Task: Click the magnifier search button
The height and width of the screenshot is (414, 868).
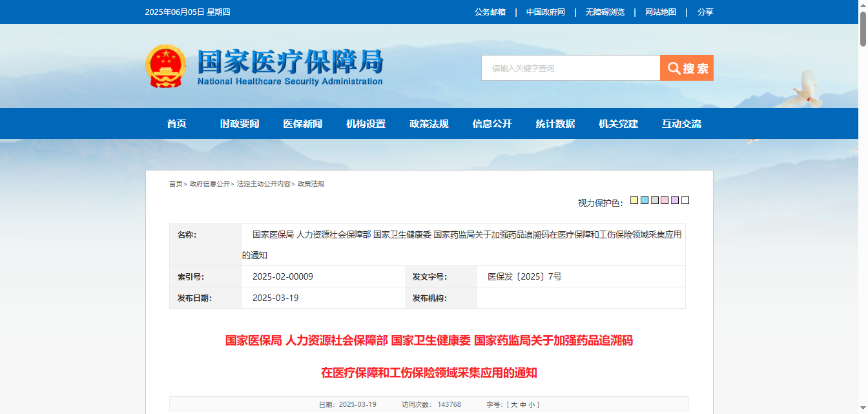Action: pos(687,68)
